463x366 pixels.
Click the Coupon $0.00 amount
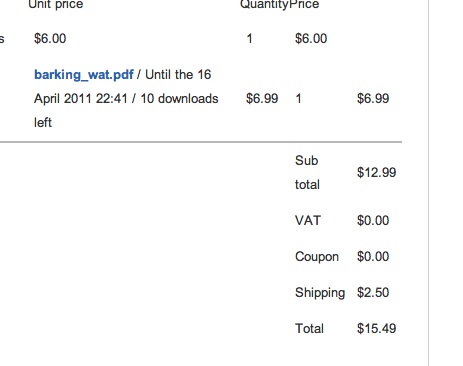click(373, 257)
